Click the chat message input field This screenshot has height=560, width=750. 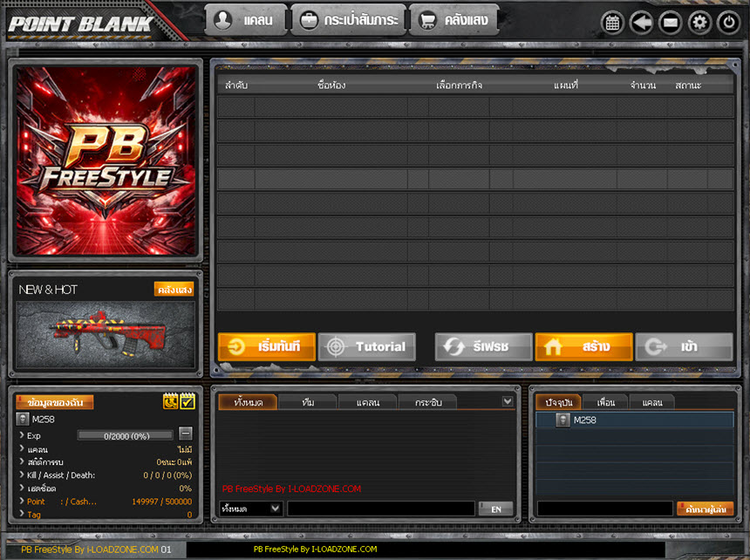click(x=381, y=509)
